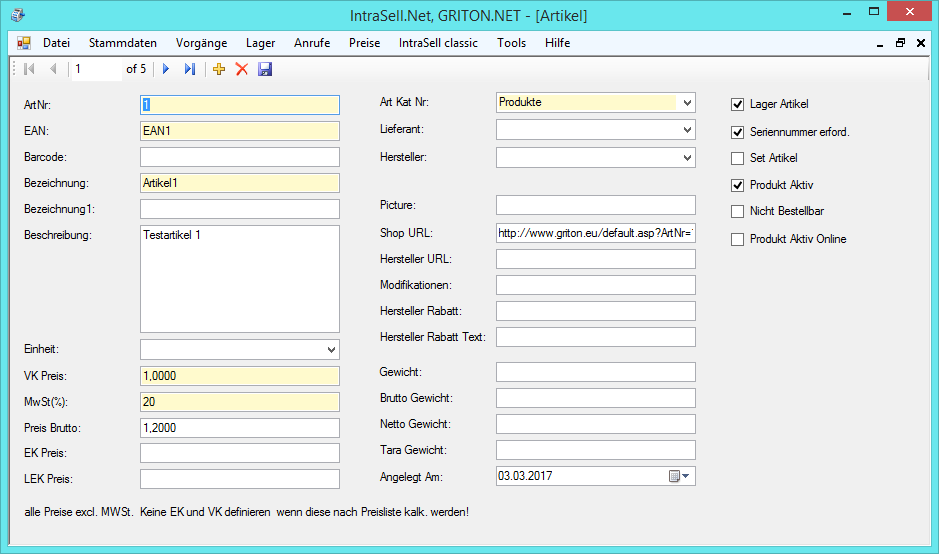Screen dimensions: 939x554
Task: Jump to last record in navigator
Action: (x=190, y=69)
